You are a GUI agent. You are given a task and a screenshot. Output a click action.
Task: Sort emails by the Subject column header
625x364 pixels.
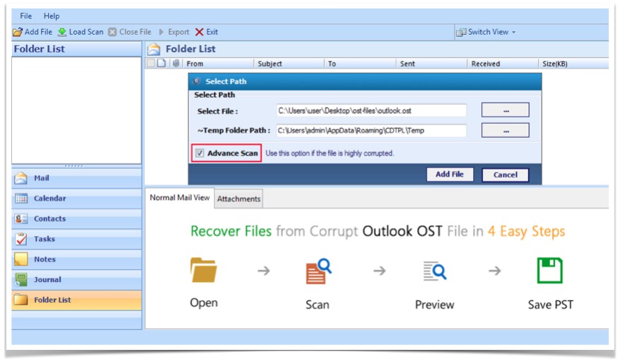click(270, 64)
